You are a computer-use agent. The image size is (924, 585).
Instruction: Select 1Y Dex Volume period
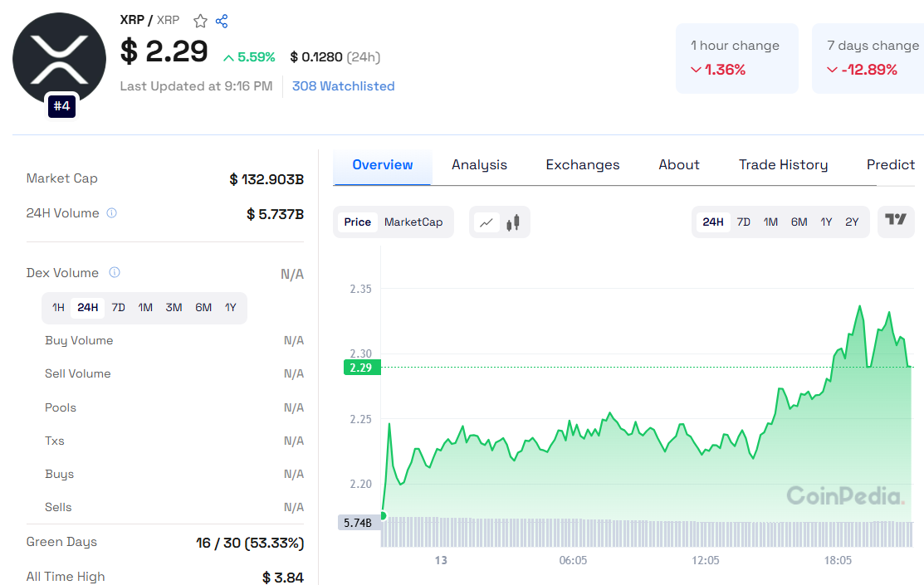coord(231,308)
